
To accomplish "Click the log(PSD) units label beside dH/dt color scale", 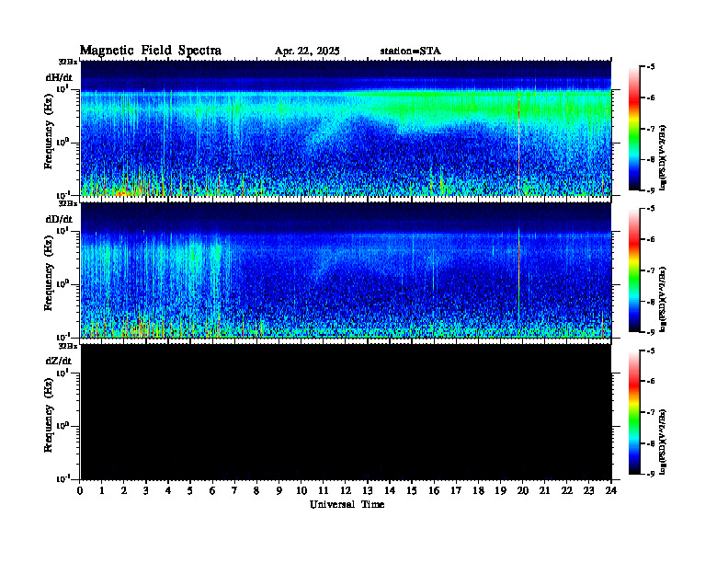I will coord(663,157).
